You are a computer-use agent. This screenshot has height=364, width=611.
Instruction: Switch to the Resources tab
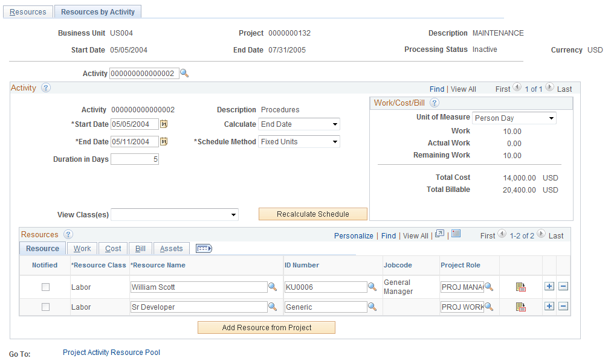click(x=28, y=11)
